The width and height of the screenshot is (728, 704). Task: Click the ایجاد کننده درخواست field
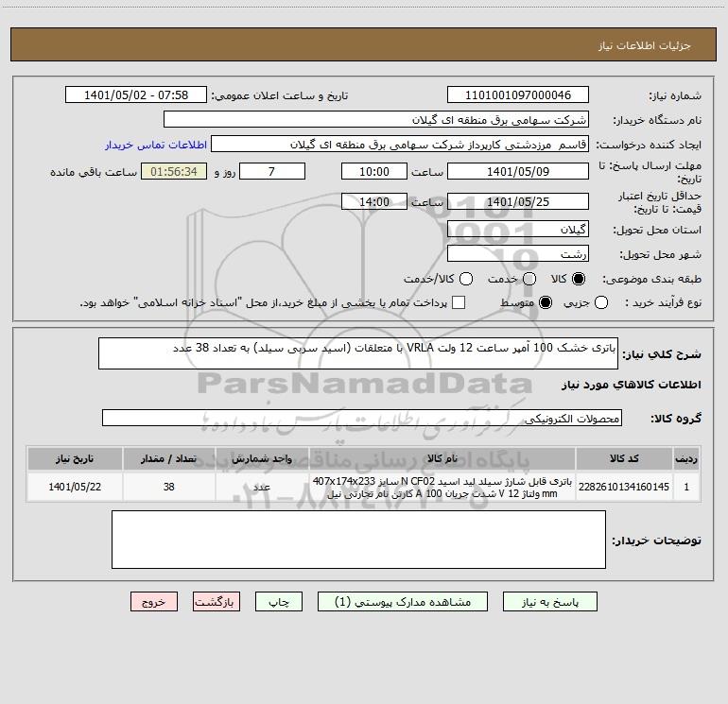400,144
